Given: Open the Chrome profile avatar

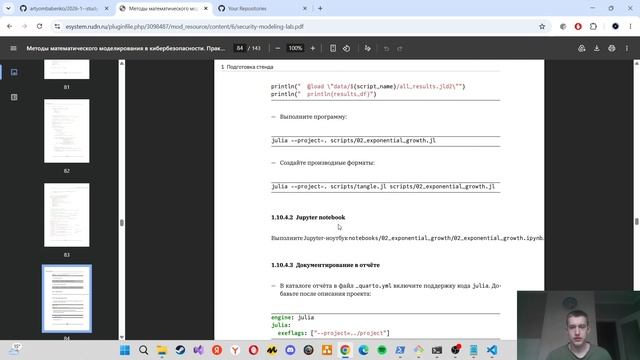Looking at the screenshot, I should click(x=615, y=27).
